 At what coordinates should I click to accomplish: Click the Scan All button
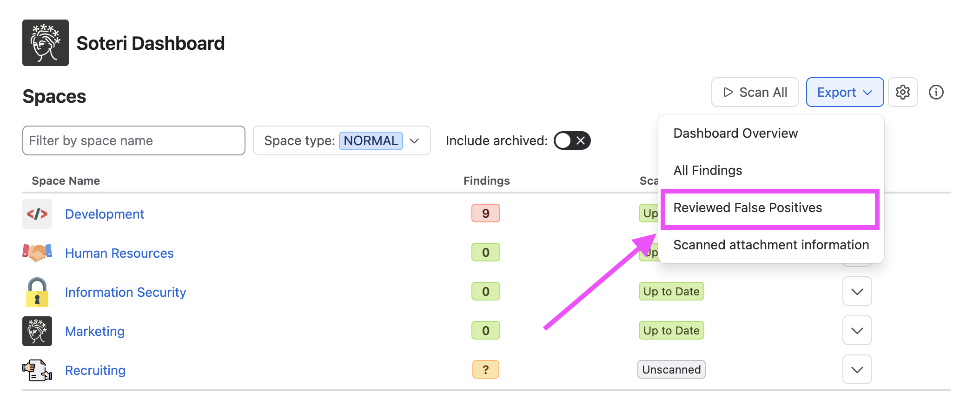click(755, 92)
